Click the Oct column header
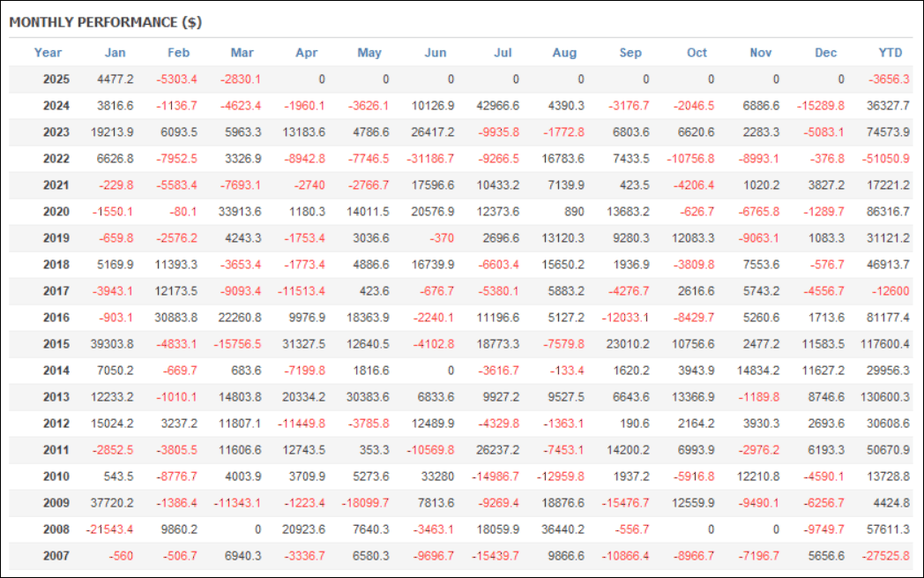This screenshot has height=578, width=924. tap(697, 52)
